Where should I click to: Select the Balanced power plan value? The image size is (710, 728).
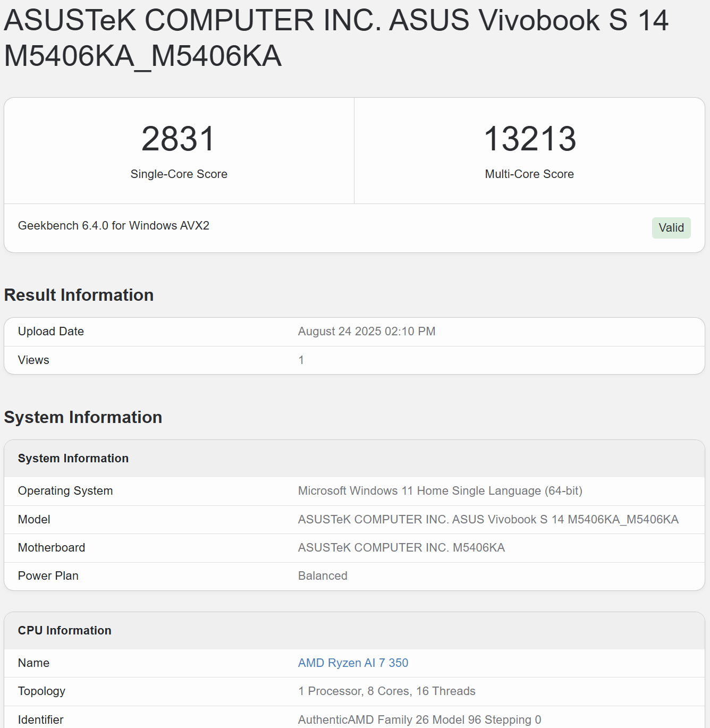point(323,576)
